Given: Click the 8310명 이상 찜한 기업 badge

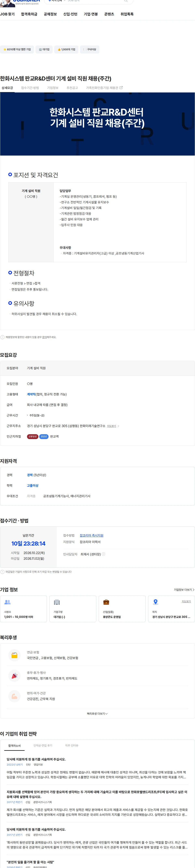Looking at the screenshot, I should (x=17, y=49).
